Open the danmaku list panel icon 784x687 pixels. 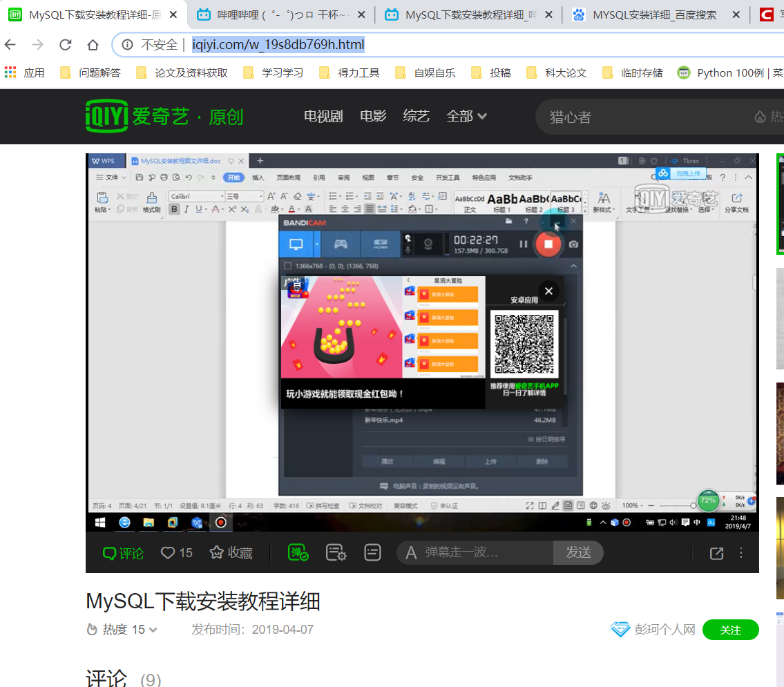(x=372, y=552)
